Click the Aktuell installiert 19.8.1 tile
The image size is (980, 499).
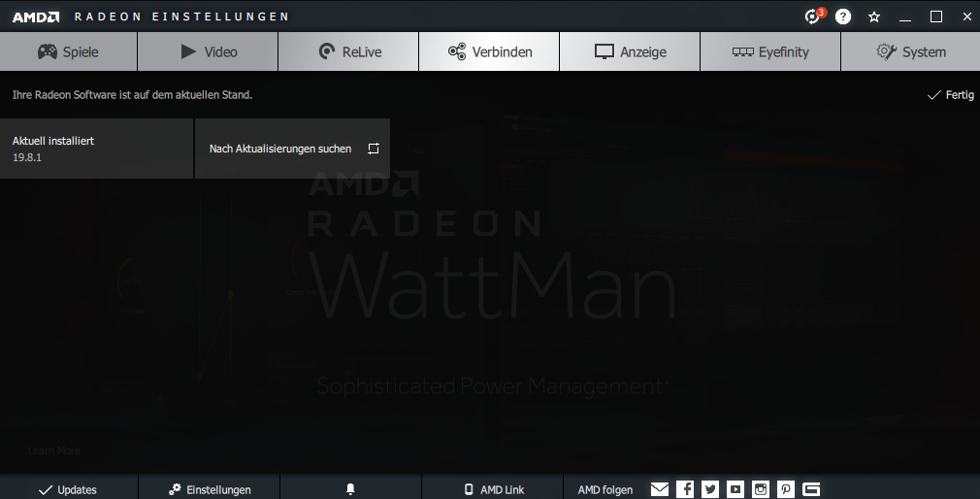[x=96, y=149]
